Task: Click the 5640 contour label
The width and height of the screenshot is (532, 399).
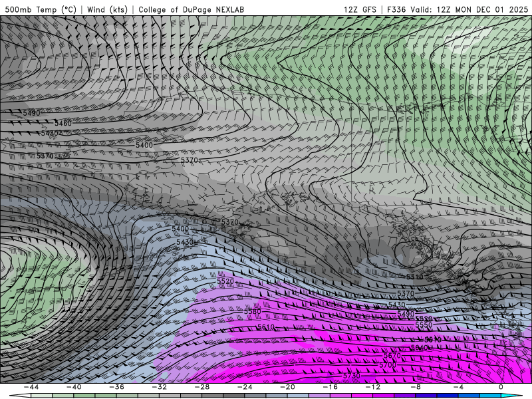Action: click(420, 348)
